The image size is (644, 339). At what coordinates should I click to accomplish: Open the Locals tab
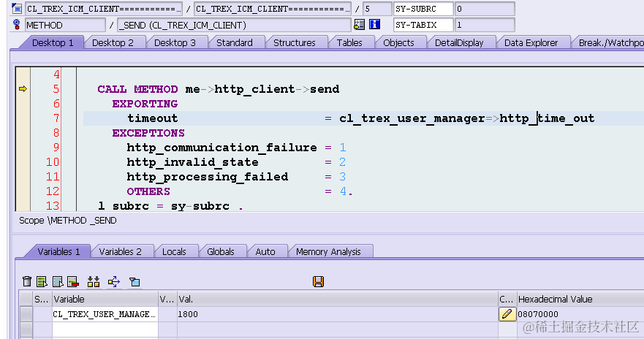click(174, 251)
